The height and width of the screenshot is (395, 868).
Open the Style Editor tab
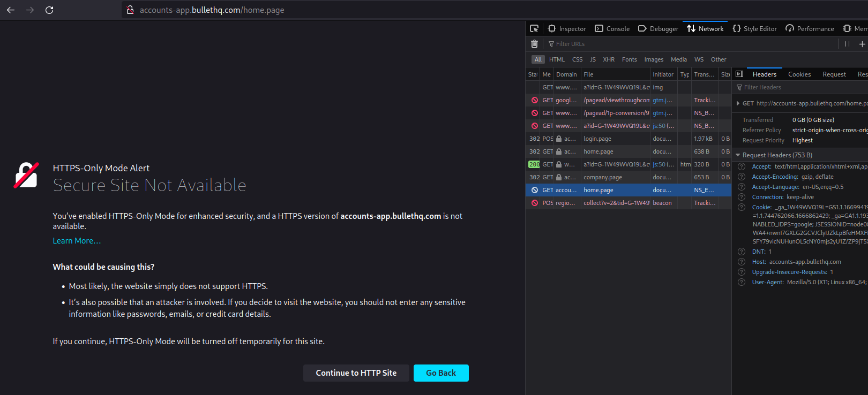(754, 28)
